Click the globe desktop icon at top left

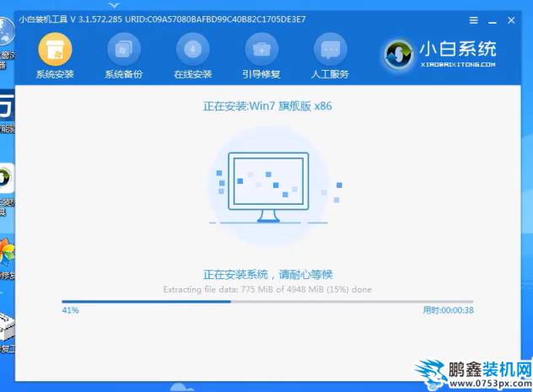point(7,31)
